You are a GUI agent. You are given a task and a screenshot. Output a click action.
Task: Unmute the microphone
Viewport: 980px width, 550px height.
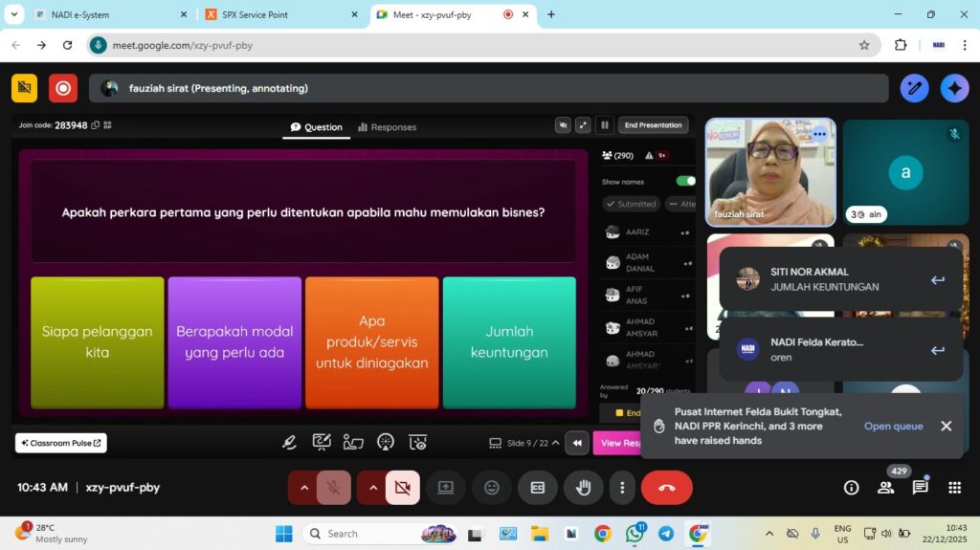click(333, 488)
